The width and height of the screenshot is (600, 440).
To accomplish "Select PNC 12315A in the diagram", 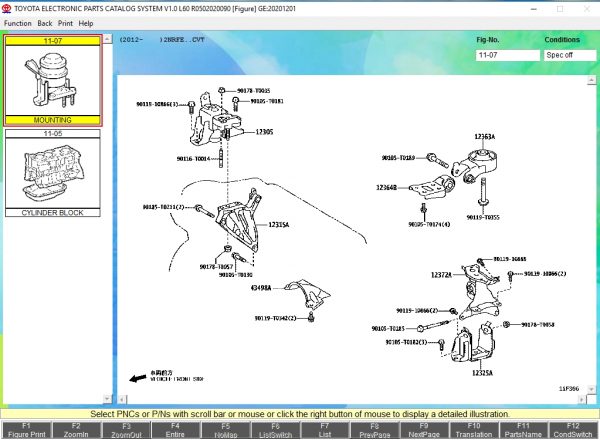I will pos(279,225).
